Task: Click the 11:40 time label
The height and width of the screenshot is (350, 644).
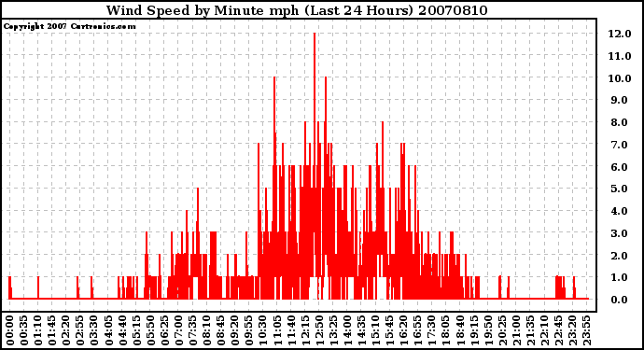Action: [x=291, y=330]
